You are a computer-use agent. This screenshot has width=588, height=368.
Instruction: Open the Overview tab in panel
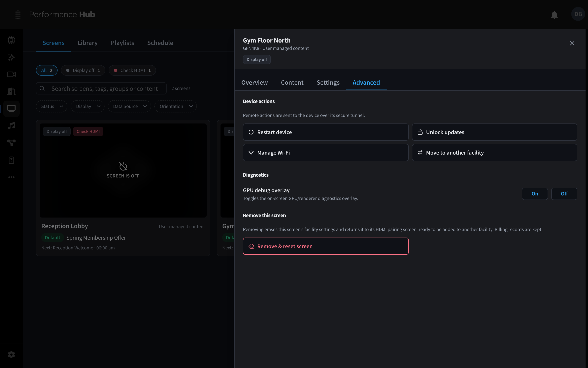pyautogui.click(x=254, y=83)
